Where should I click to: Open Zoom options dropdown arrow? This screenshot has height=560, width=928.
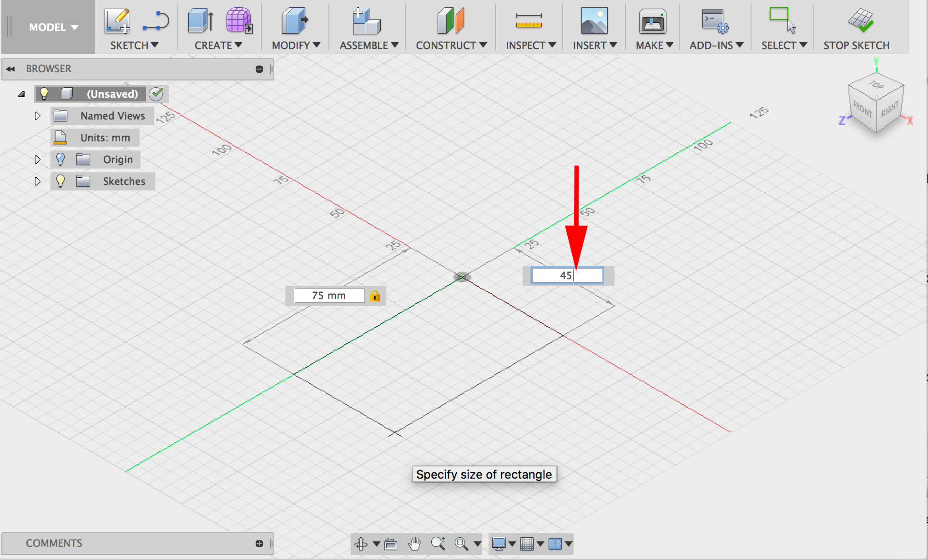point(477,544)
